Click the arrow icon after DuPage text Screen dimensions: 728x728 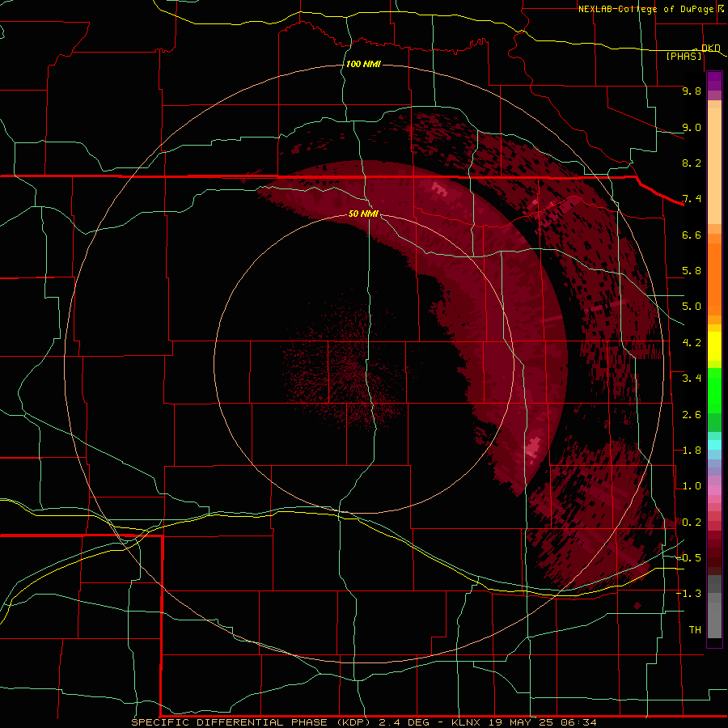721,9
